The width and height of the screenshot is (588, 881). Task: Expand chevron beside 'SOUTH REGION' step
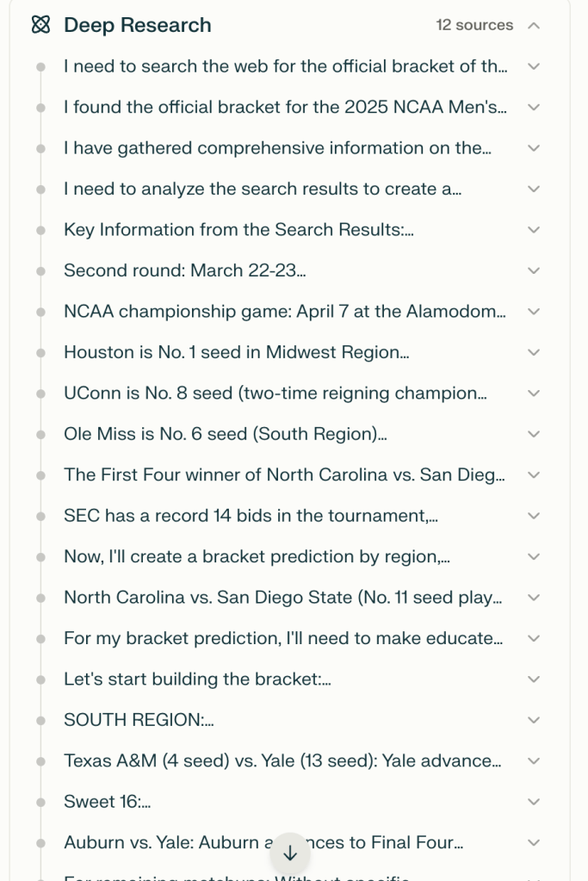point(534,720)
